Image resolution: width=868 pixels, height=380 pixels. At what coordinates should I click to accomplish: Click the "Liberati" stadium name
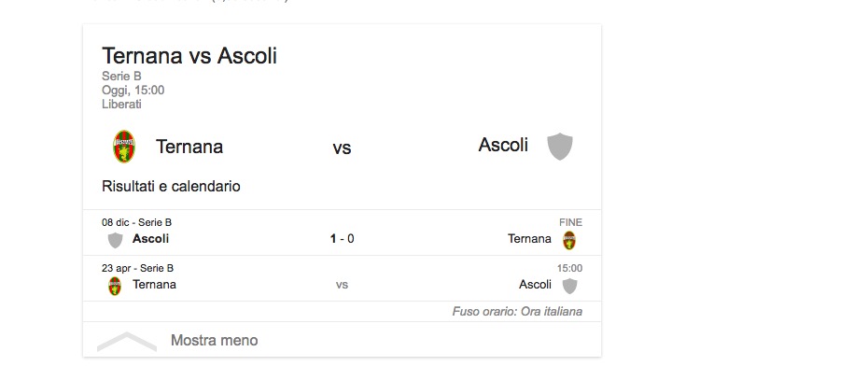(x=122, y=105)
